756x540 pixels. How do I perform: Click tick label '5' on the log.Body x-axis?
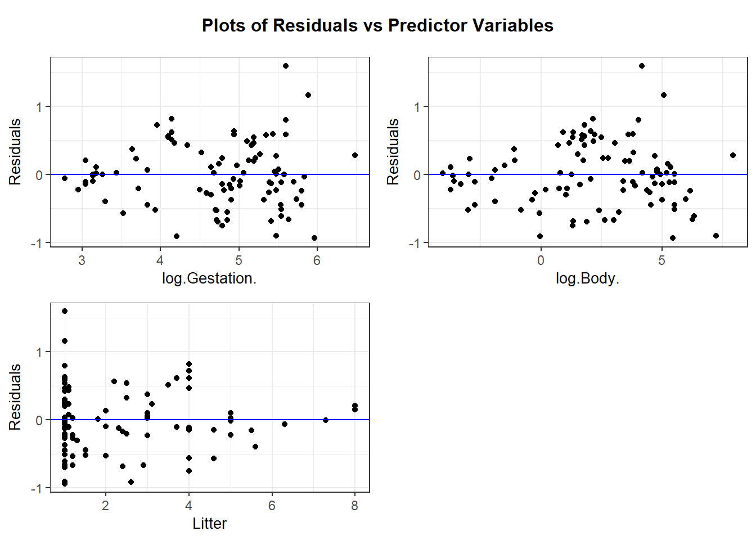(662, 260)
